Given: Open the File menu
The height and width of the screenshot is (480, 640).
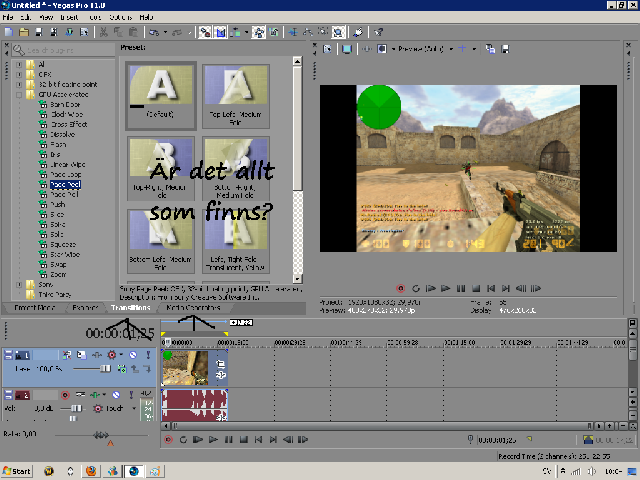Looking at the screenshot, I should [8, 17].
